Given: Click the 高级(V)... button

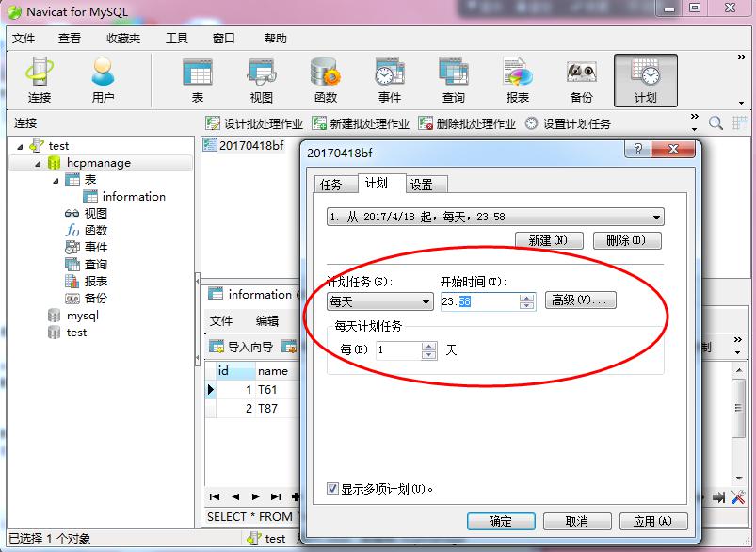Looking at the screenshot, I should 581,300.
